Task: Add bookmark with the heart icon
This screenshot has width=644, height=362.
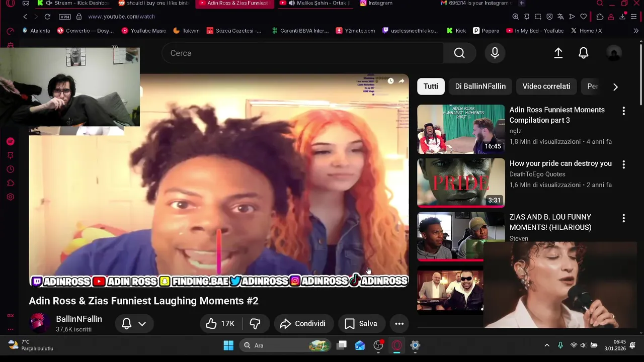Action: 584,17
